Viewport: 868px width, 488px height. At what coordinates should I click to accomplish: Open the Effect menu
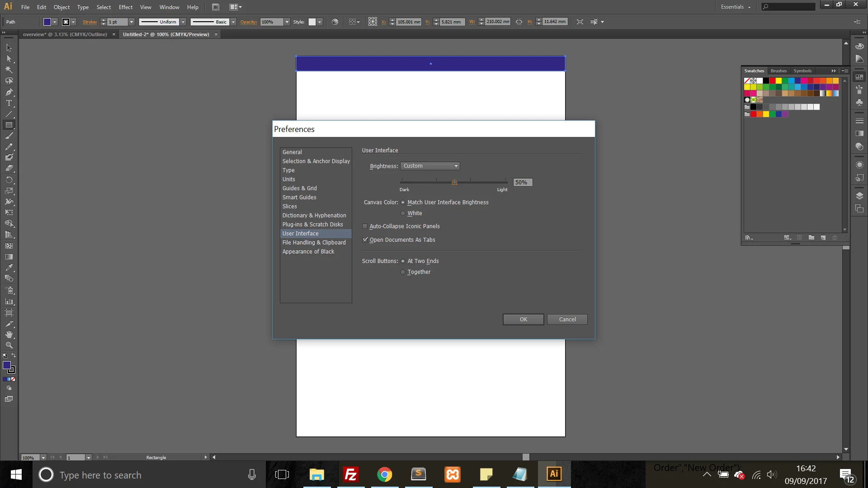pyautogui.click(x=125, y=7)
